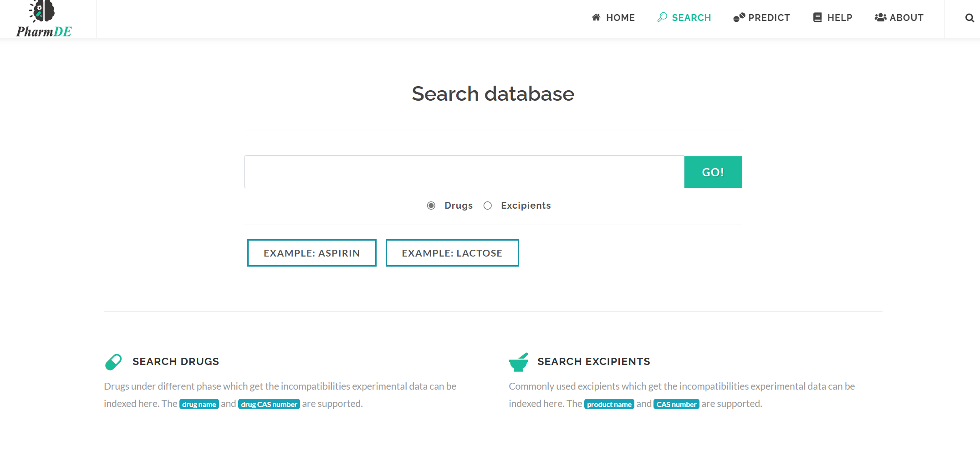
Task: Open the PREDICT menu item
Action: [x=761, y=18]
